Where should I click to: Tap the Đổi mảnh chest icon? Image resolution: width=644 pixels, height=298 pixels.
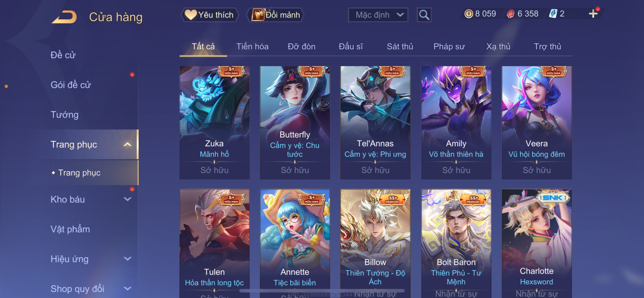pyautogui.click(x=259, y=15)
